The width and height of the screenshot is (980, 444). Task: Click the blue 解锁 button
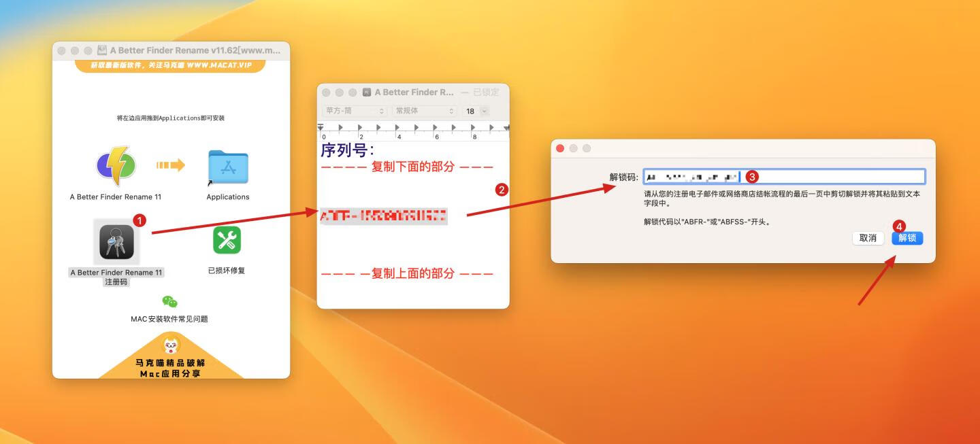(x=907, y=238)
